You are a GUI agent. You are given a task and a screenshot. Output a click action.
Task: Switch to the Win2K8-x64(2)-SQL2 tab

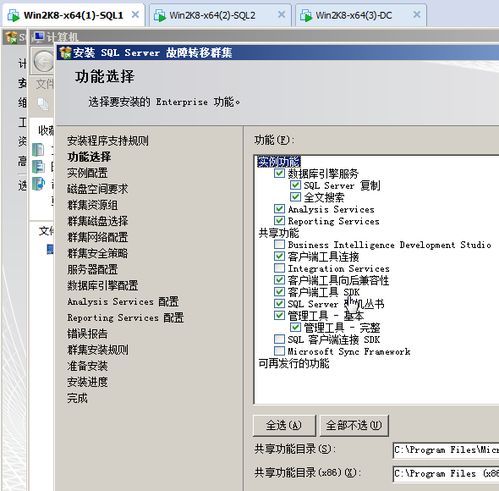tap(220, 15)
